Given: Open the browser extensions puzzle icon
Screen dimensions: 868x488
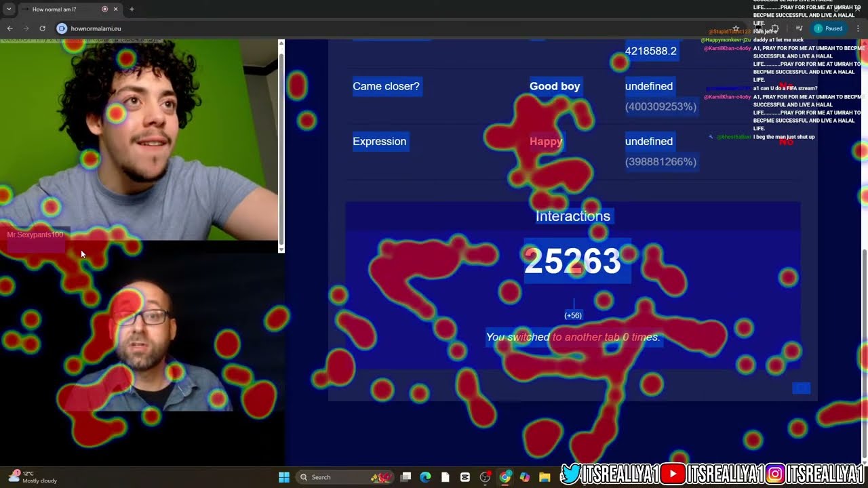Looking at the screenshot, I should pos(775,28).
